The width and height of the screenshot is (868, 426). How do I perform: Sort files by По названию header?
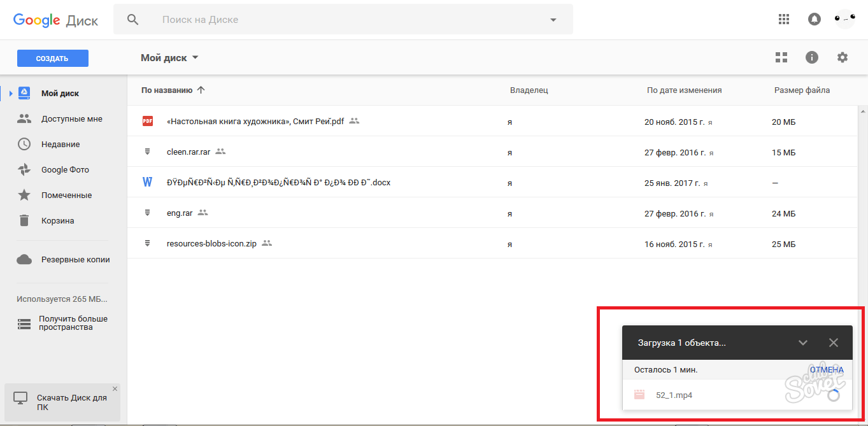[167, 90]
